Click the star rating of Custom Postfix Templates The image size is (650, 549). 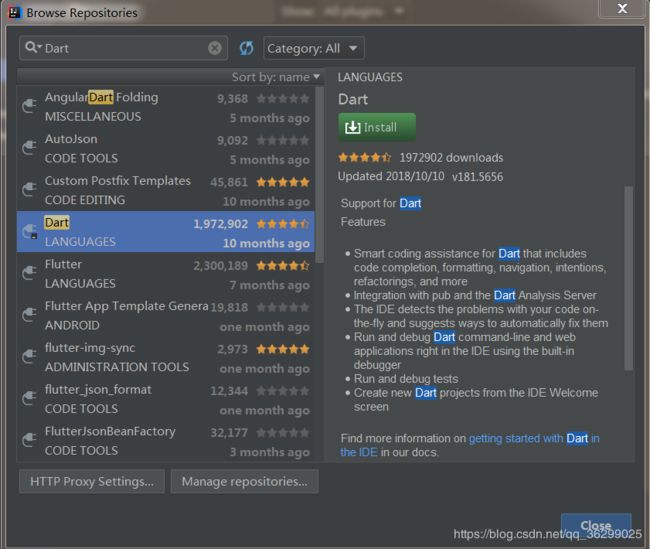click(x=283, y=182)
